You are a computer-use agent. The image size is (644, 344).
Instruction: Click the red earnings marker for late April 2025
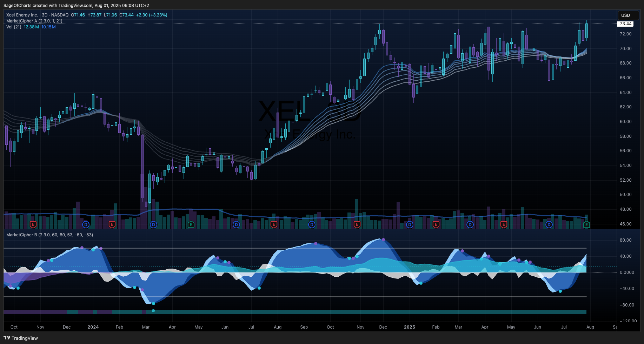pyautogui.click(x=504, y=224)
